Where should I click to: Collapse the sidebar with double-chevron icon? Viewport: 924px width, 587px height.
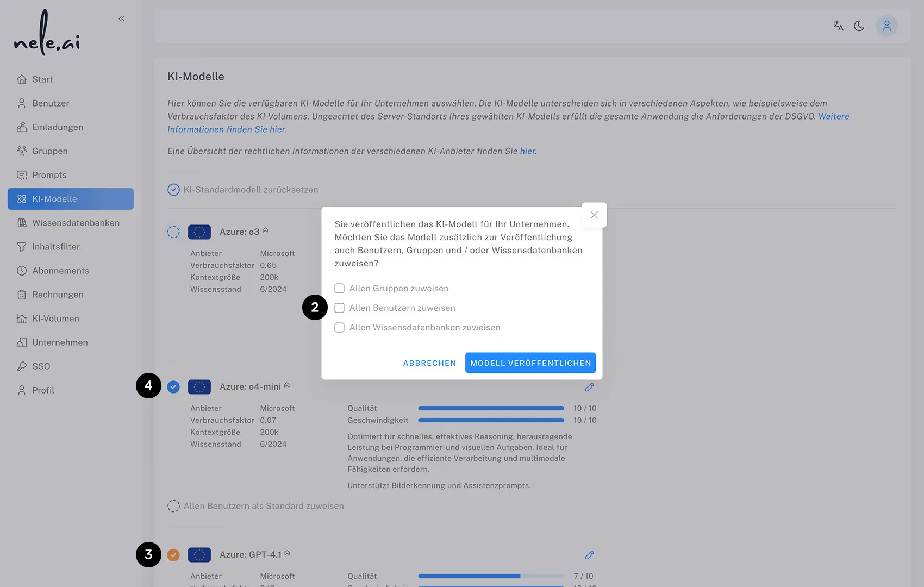coord(122,19)
